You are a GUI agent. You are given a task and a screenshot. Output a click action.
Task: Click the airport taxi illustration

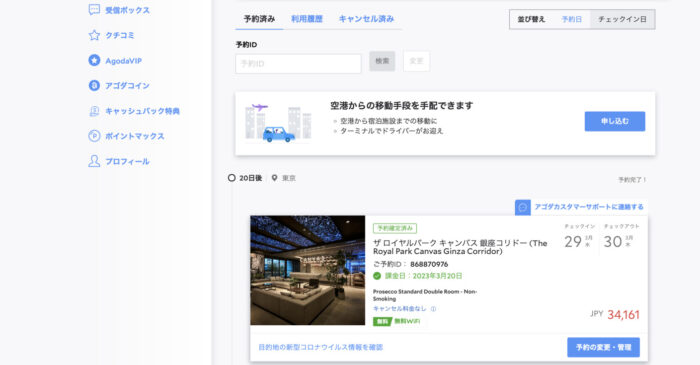click(x=278, y=123)
